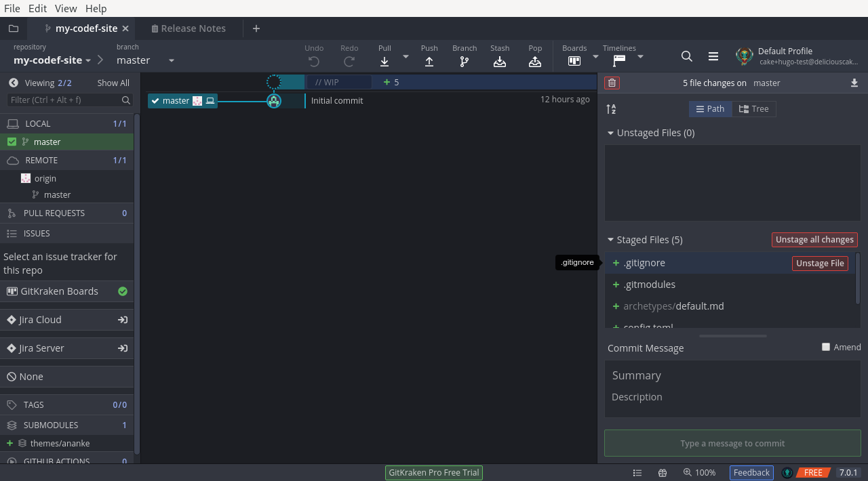868x481 pixels.
Task: Open the hamburger menu icon
Action: (713, 56)
